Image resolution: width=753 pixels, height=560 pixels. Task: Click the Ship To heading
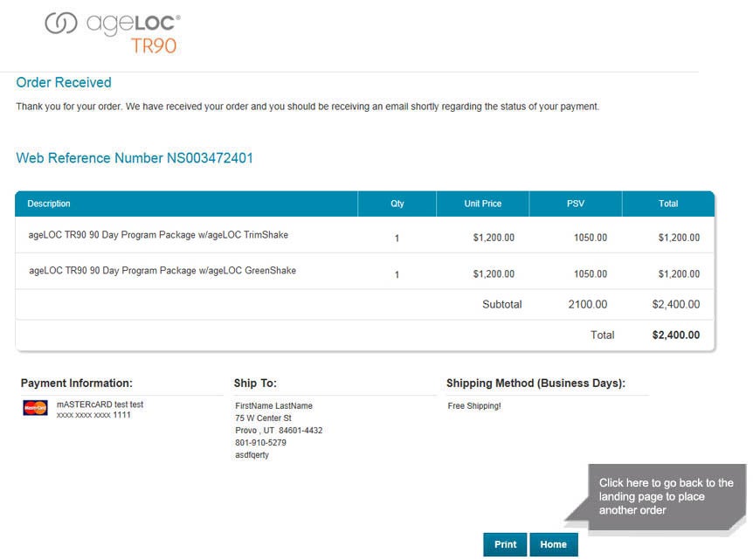tap(255, 383)
